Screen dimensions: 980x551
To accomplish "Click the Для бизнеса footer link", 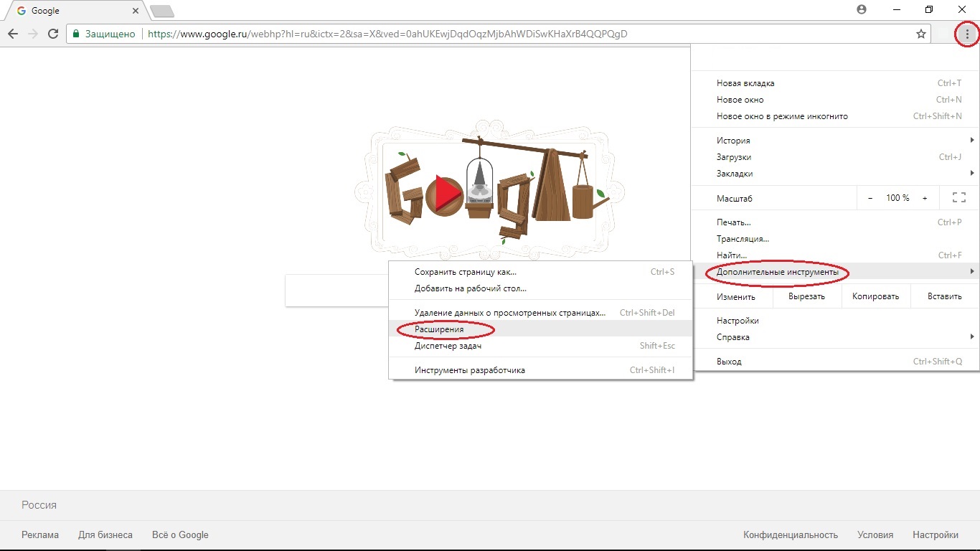I will 105,534.
